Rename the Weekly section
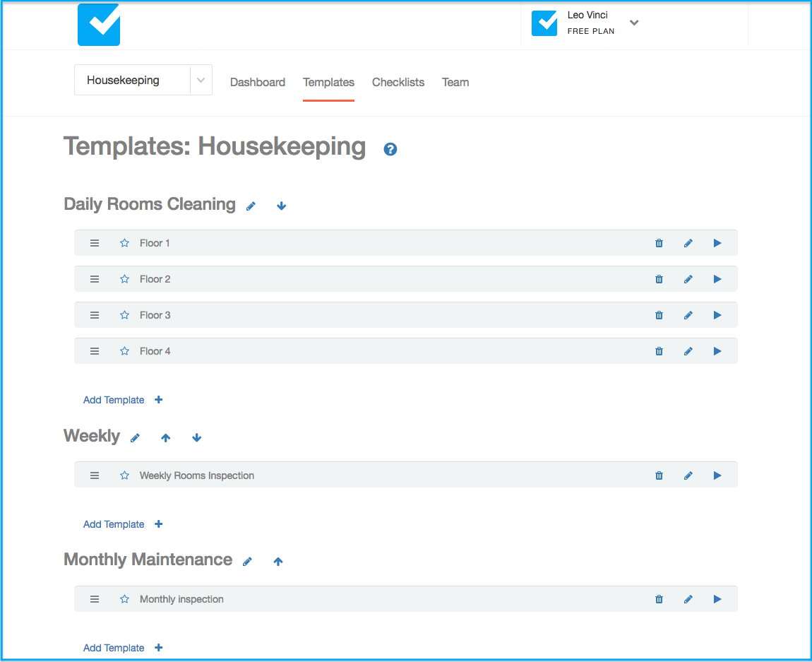 coord(135,438)
